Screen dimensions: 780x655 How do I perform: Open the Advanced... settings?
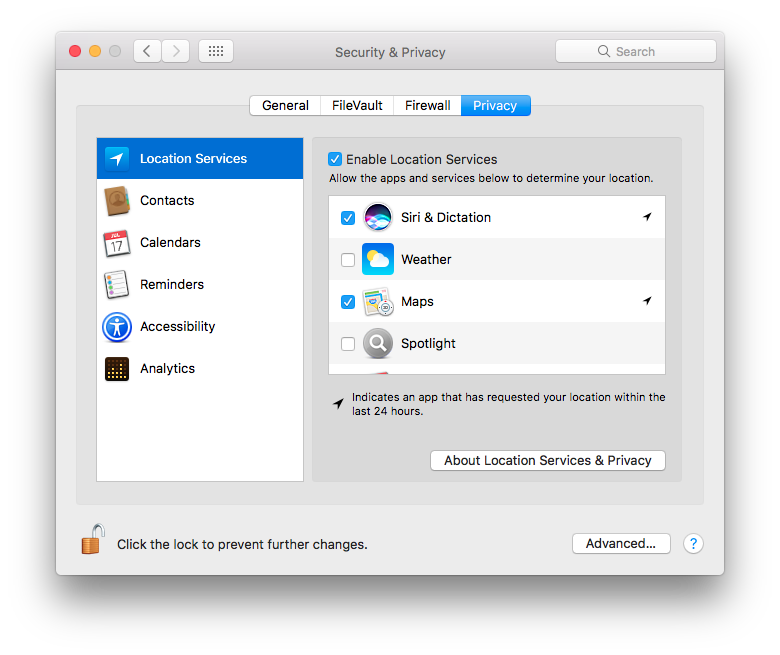coord(621,544)
